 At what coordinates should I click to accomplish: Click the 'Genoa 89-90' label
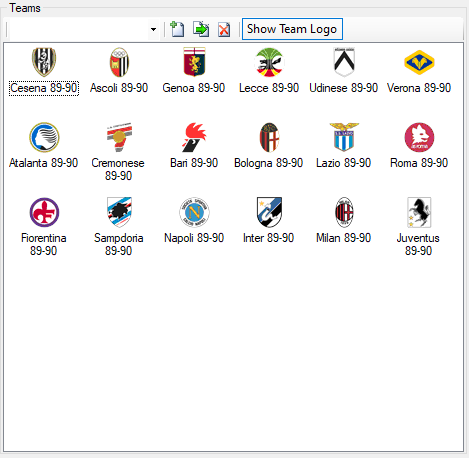click(x=194, y=88)
